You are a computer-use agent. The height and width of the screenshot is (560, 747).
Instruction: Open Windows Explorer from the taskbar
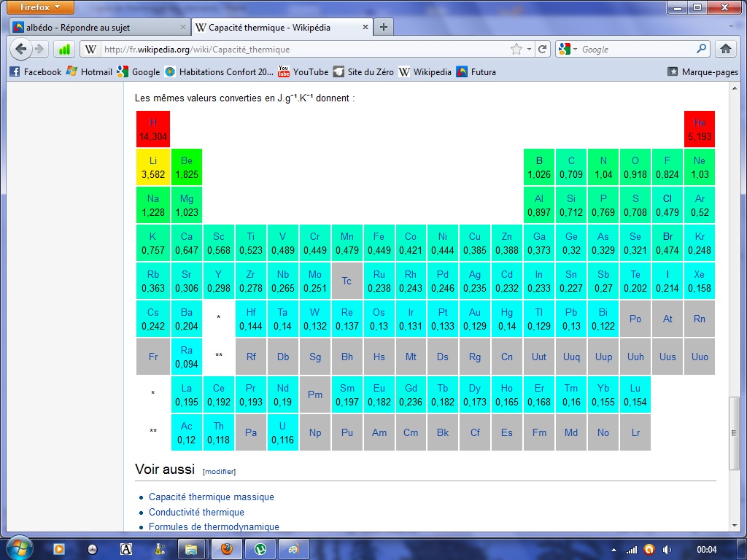[x=191, y=550]
